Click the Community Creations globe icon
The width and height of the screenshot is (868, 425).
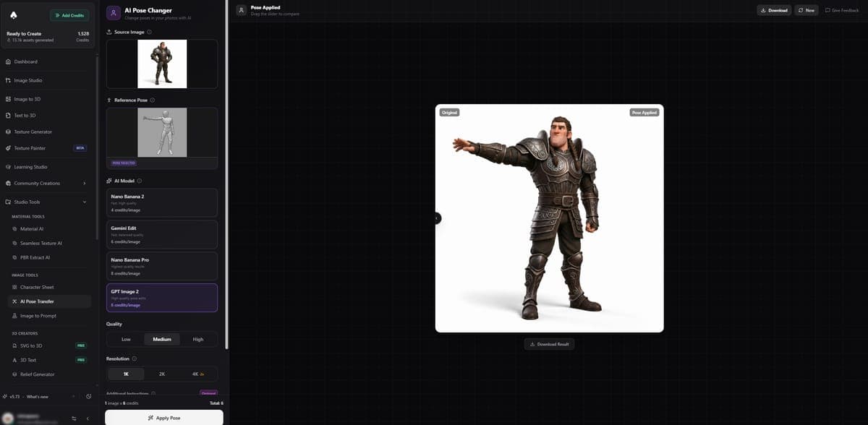(8, 183)
